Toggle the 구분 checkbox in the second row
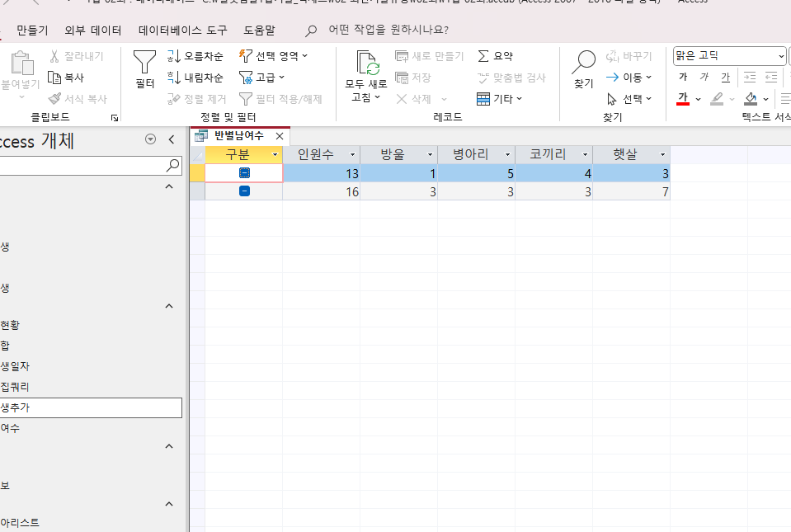Screen dimensions: 791x532 click(x=244, y=191)
